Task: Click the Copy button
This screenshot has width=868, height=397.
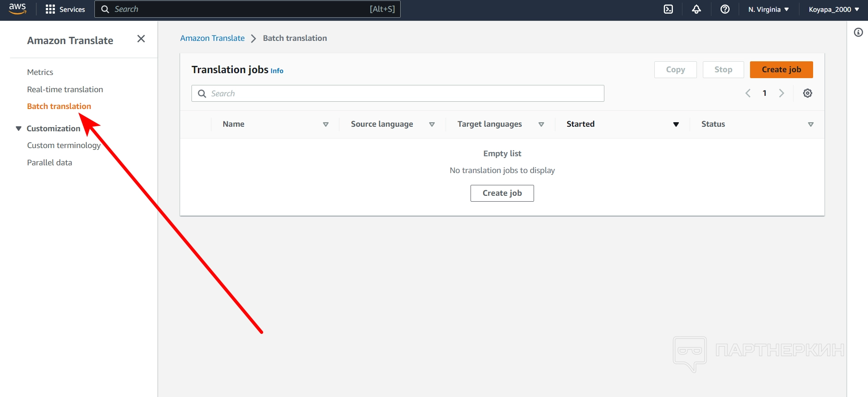Action: (x=676, y=69)
